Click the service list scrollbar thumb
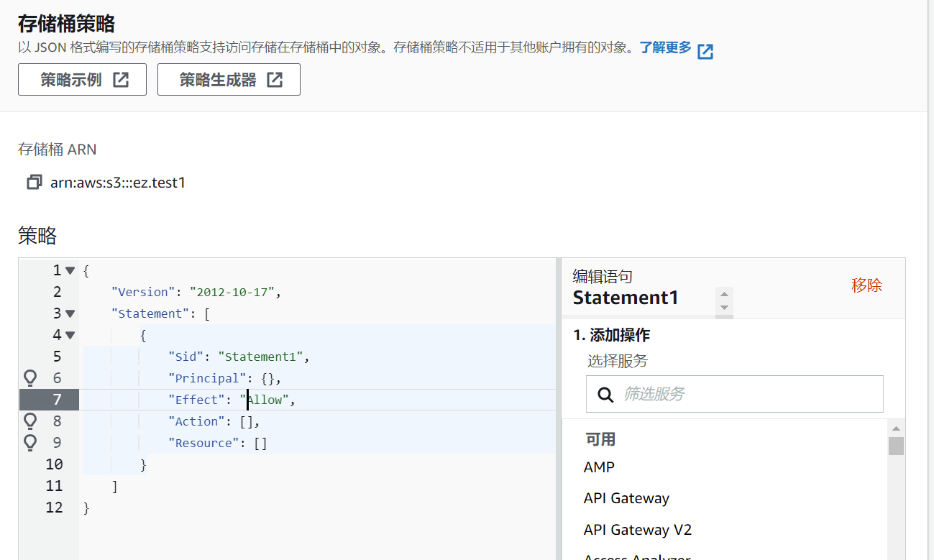 896,446
